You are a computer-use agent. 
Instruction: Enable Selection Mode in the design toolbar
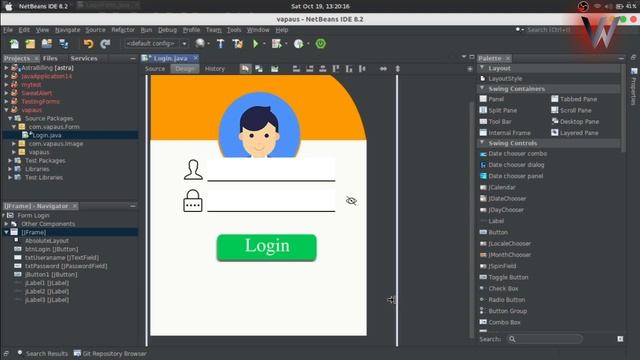[x=245, y=69]
